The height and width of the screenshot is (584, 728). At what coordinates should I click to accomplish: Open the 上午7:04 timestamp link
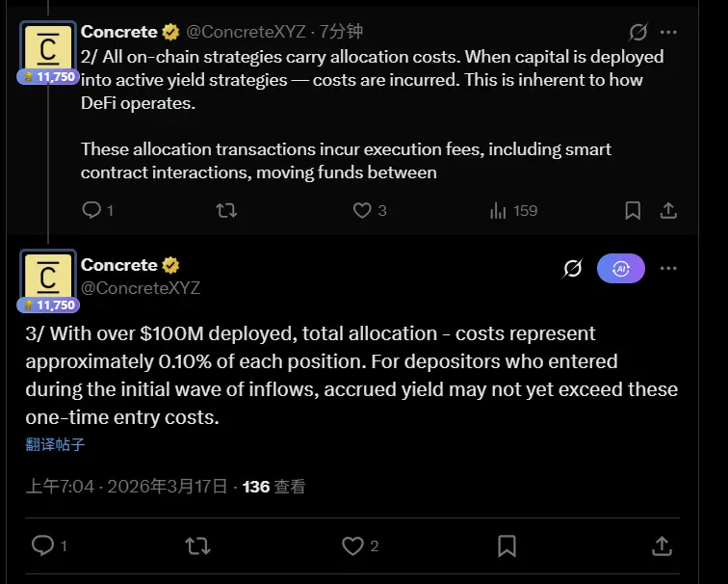[60, 487]
